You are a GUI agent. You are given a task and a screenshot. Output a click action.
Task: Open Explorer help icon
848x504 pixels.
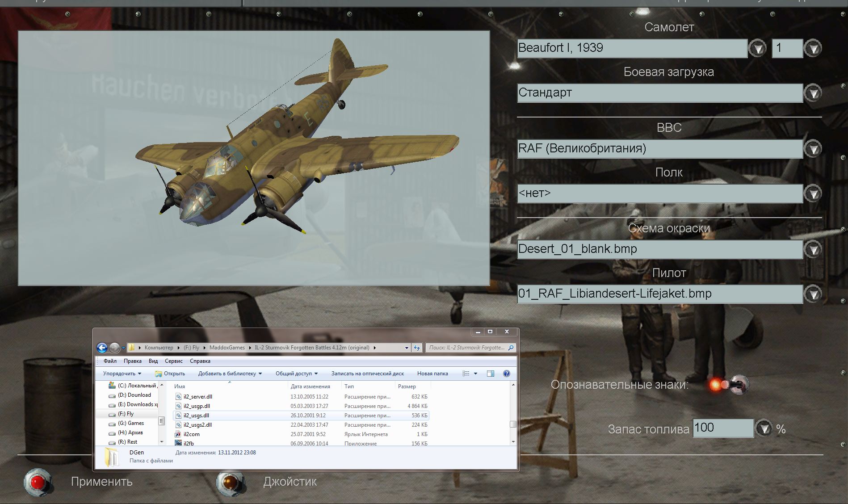507,374
